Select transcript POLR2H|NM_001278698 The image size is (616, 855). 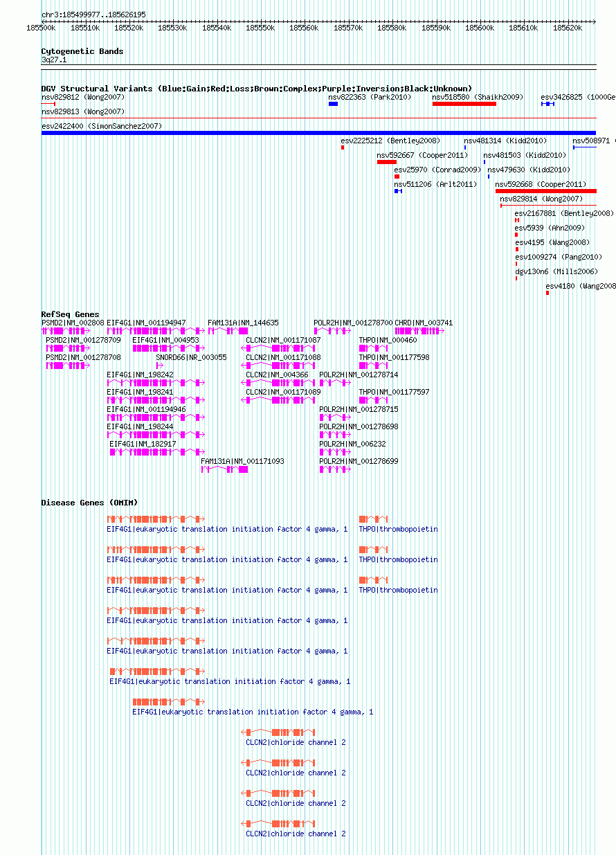359,427
